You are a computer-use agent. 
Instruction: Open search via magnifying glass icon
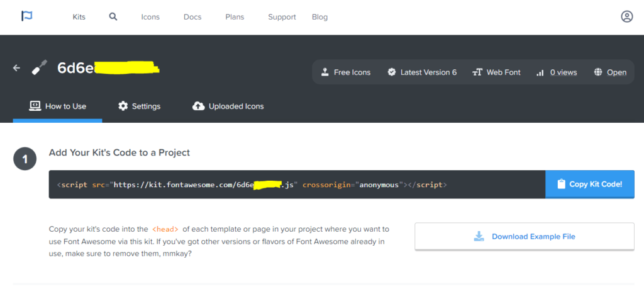point(113,17)
